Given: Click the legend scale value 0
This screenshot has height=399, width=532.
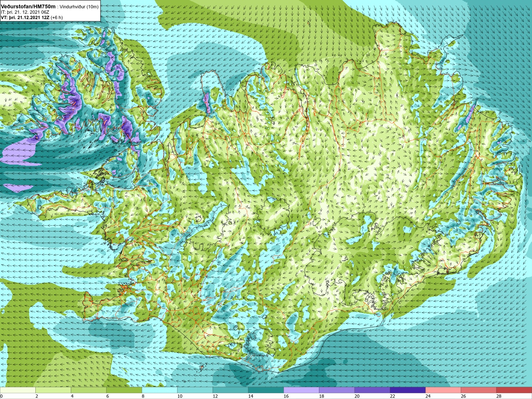Looking at the screenshot, I should point(2,396).
